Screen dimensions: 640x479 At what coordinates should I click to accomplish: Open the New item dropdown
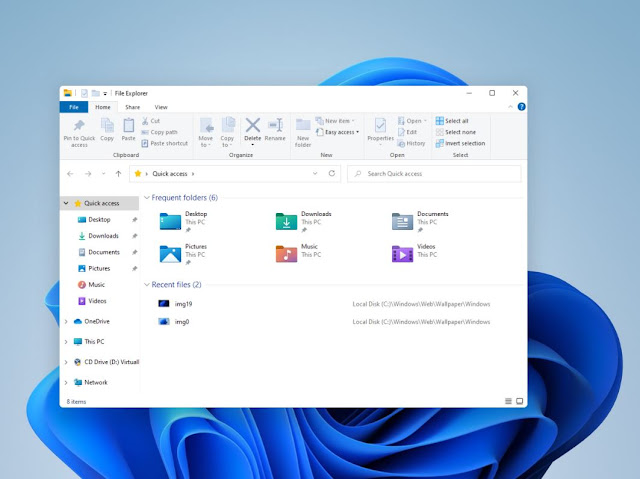(335, 121)
